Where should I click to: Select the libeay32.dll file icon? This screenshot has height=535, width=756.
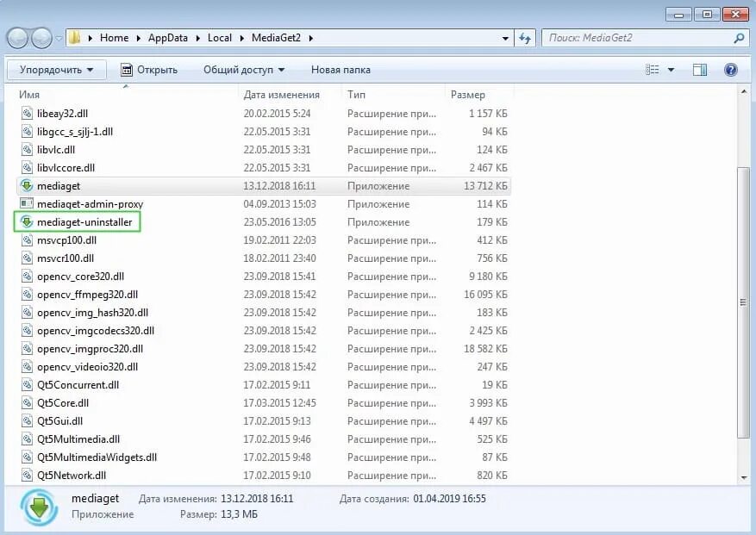[27, 113]
